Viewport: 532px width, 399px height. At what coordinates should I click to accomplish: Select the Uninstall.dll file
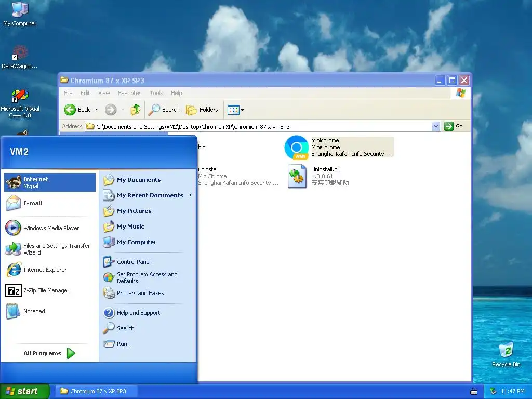(318, 176)
